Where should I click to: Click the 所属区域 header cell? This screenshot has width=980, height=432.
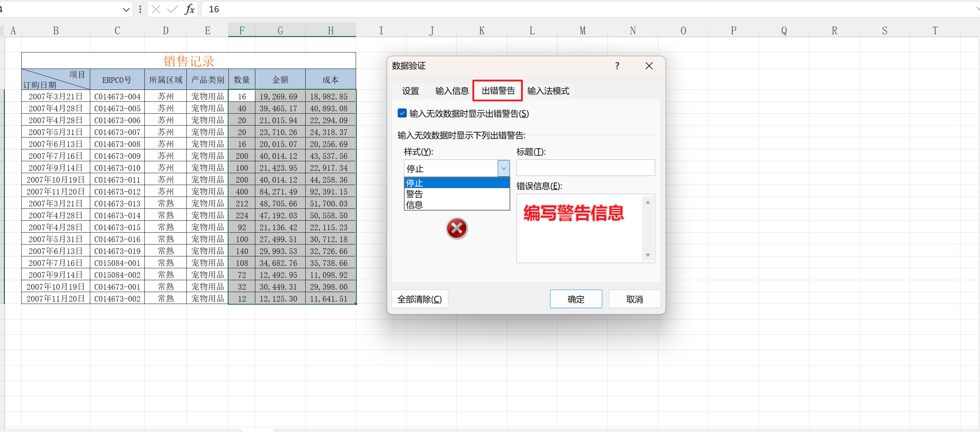click(165, 79)
